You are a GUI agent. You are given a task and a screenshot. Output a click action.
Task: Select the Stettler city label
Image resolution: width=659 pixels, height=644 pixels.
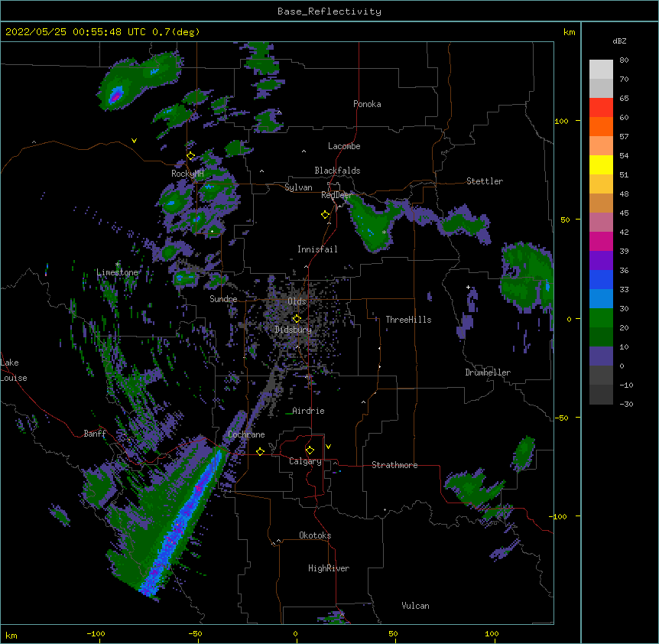point(485,181)
